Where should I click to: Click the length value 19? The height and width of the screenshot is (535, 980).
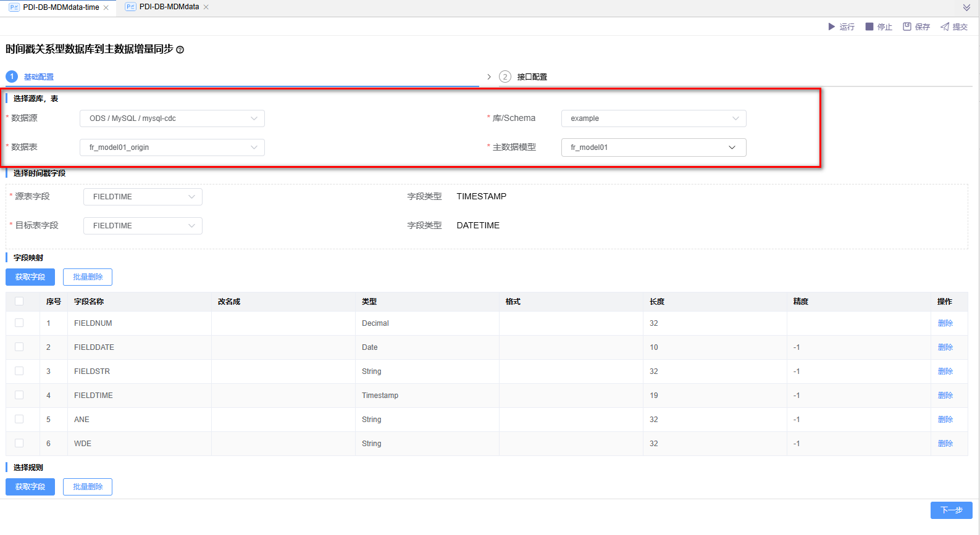click(654, 396)
